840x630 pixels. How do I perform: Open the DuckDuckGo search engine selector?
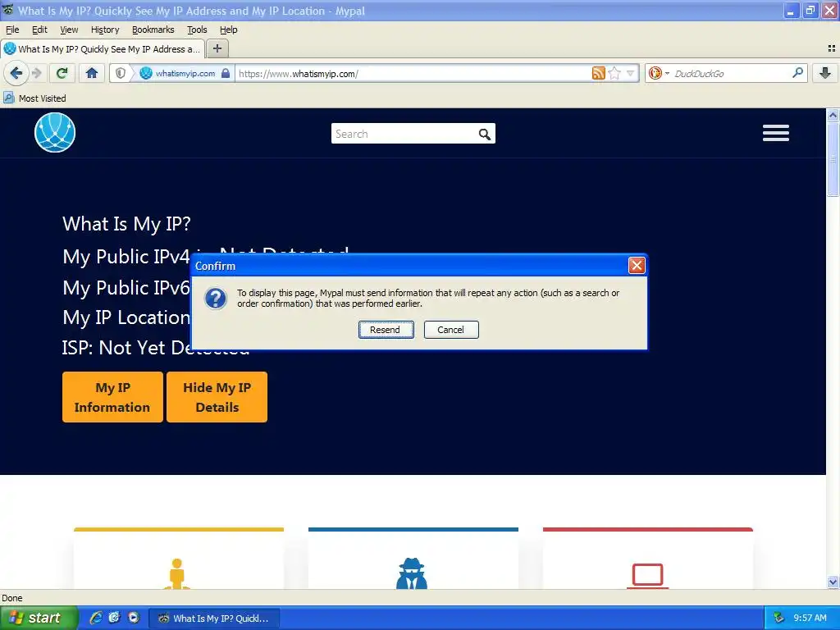coord(659,73)
